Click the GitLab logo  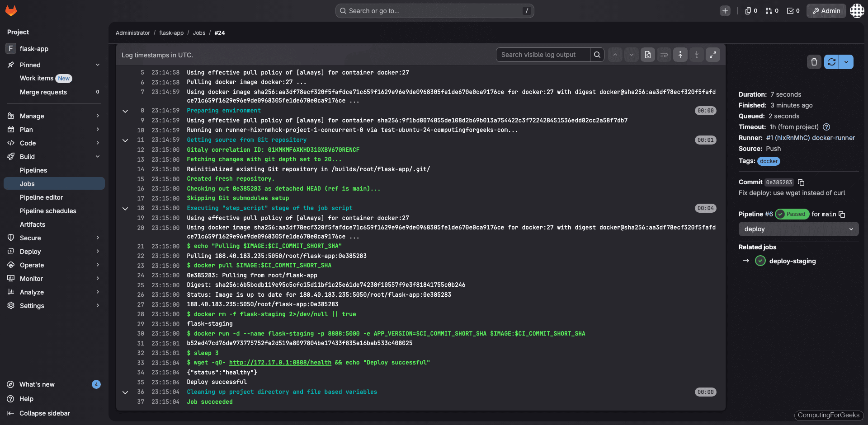(x=11, y=10)
